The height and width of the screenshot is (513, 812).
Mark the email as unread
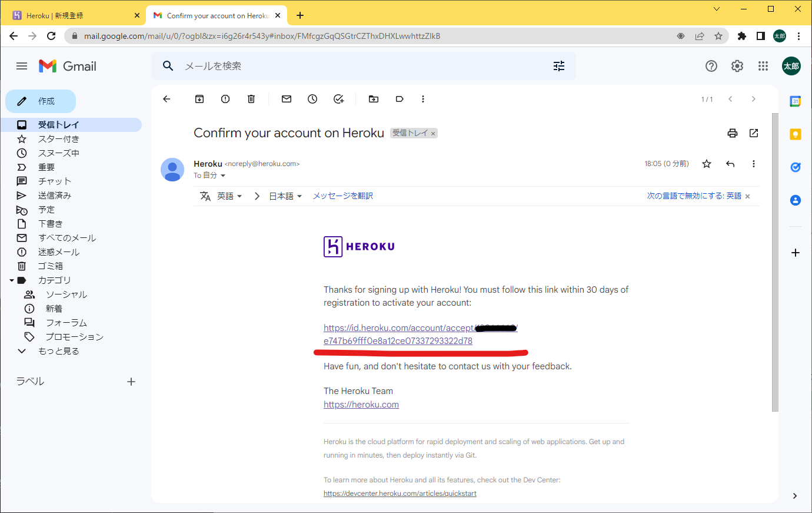(287, 99)
